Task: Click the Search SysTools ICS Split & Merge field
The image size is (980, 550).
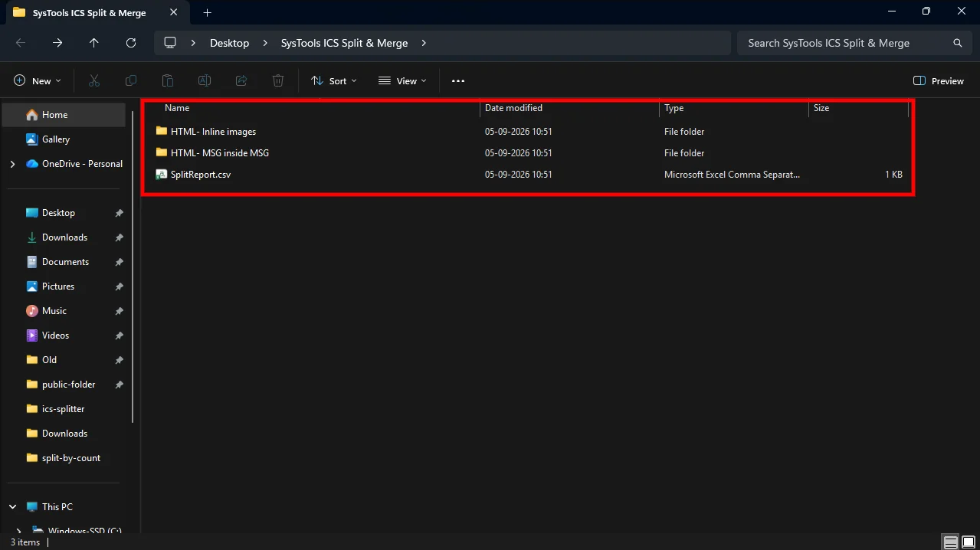Action: click(x=854, y=43)
